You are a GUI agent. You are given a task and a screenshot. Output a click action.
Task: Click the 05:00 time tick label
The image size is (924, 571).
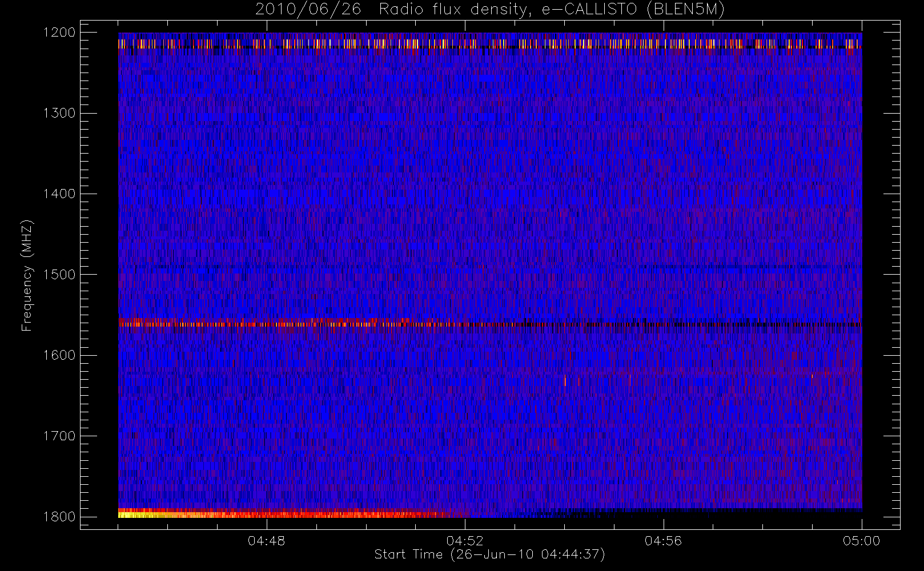pos(861,541)
